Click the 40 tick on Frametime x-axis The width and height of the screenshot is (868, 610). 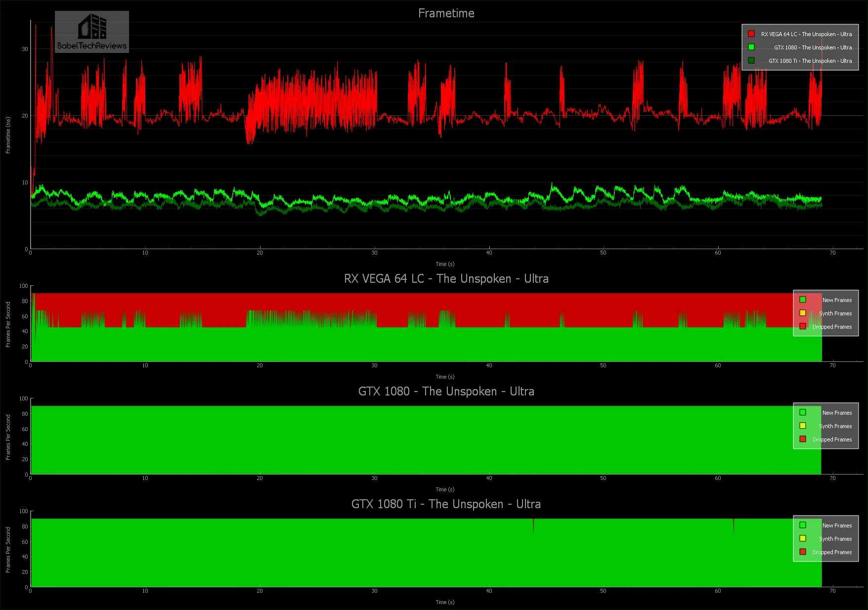[489, 253]
